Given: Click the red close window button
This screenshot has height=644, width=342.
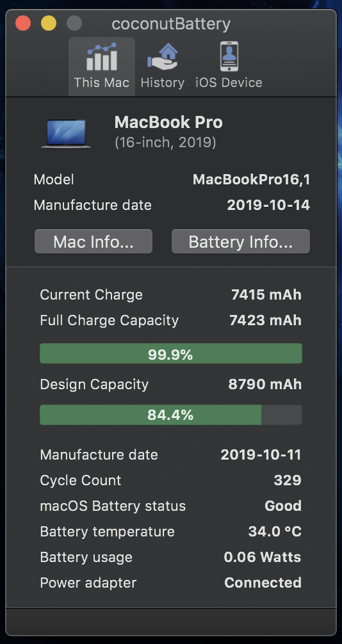Looking at the screenshot, I should [x=23, y=24].
